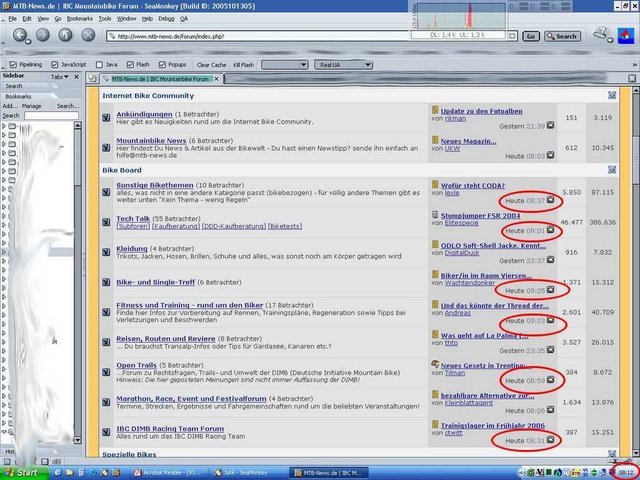640x480 pixels.
Task: Close the MTB-News.de tab
Action: 217,79
